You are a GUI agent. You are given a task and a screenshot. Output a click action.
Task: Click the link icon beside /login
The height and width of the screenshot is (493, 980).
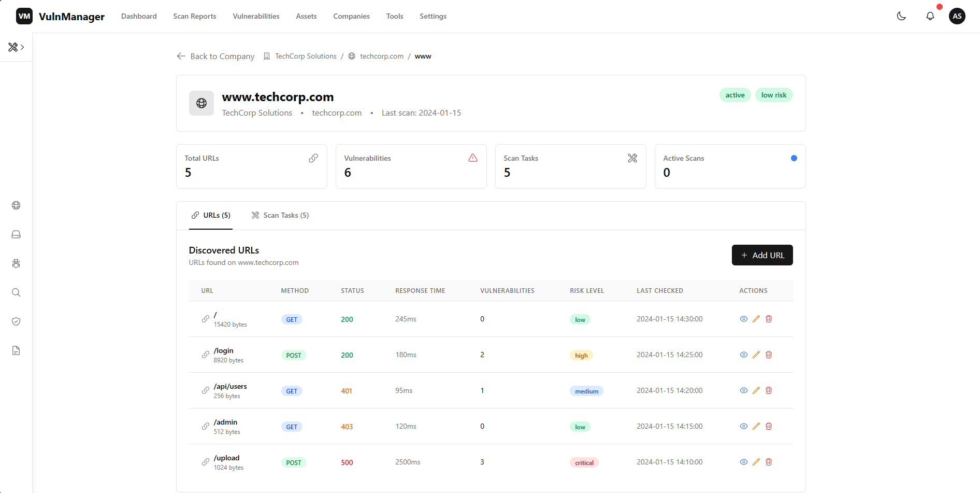pos(206,355)
